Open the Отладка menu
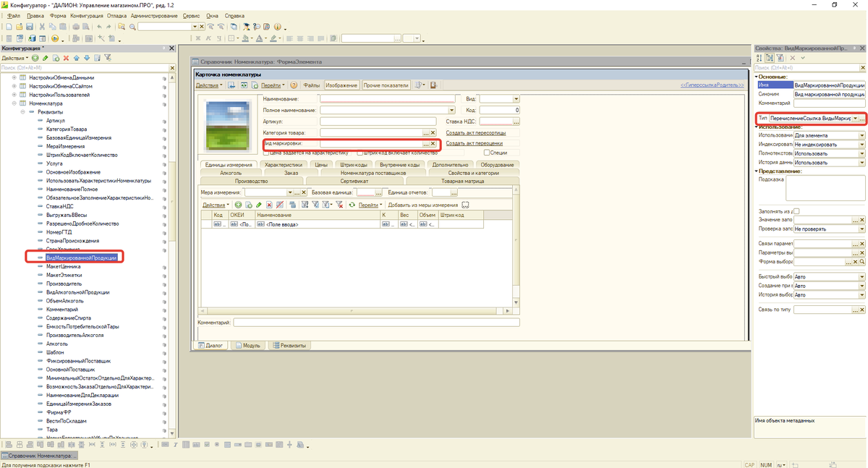This screenshot has height=468, width=868. (x=116, y=15)
